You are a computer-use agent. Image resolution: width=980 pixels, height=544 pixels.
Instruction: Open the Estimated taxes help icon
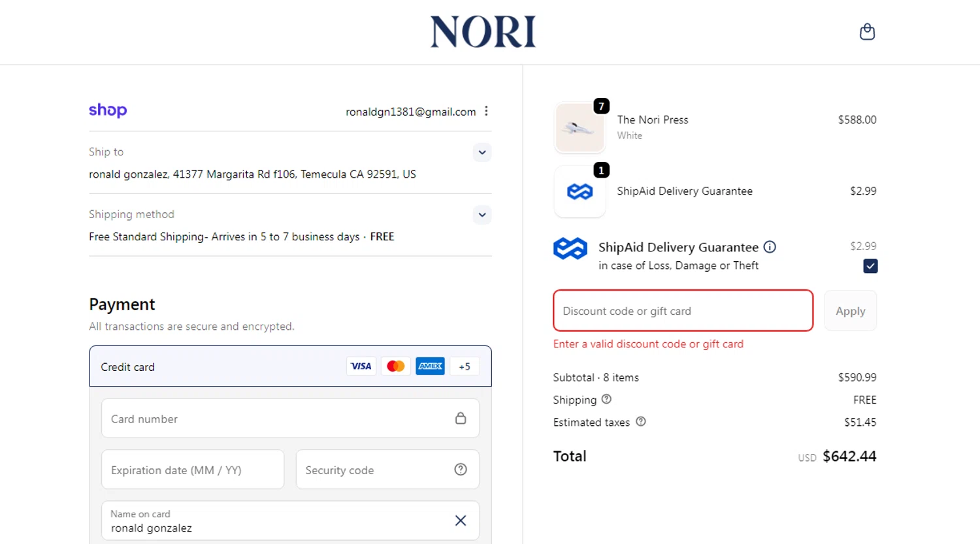click(x=641, y=422)
